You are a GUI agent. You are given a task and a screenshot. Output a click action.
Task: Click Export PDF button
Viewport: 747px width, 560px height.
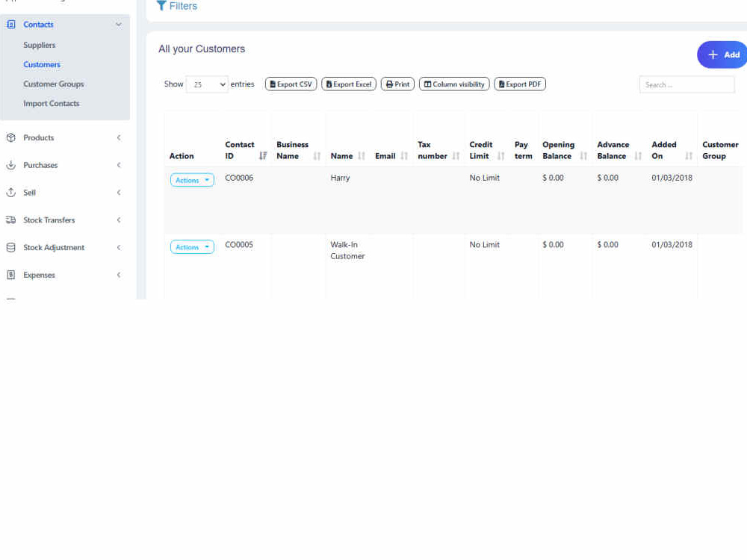tap(520, 84)
